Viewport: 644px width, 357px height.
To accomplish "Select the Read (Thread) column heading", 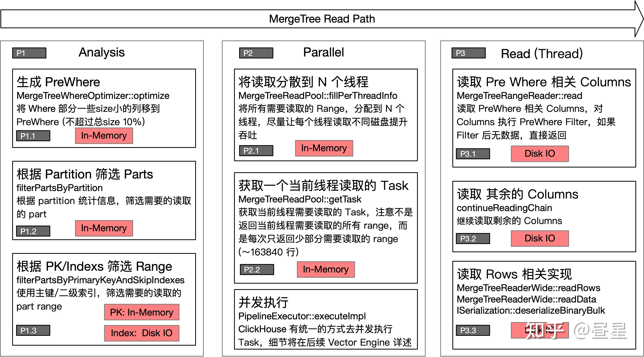I will (542, 54).
